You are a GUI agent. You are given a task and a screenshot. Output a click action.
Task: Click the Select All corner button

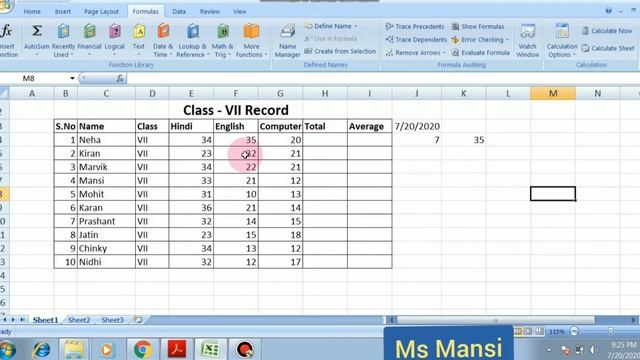click(x=4, y=93)
